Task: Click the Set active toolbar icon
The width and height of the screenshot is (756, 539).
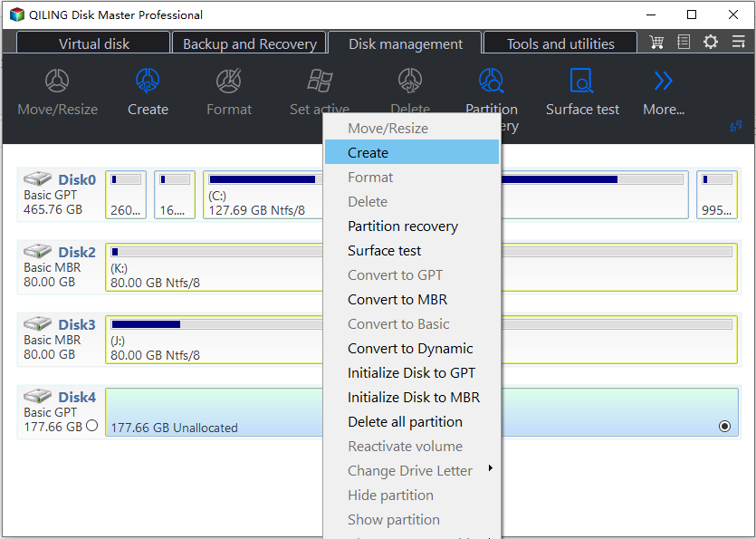Action: (x=320, y=80)
